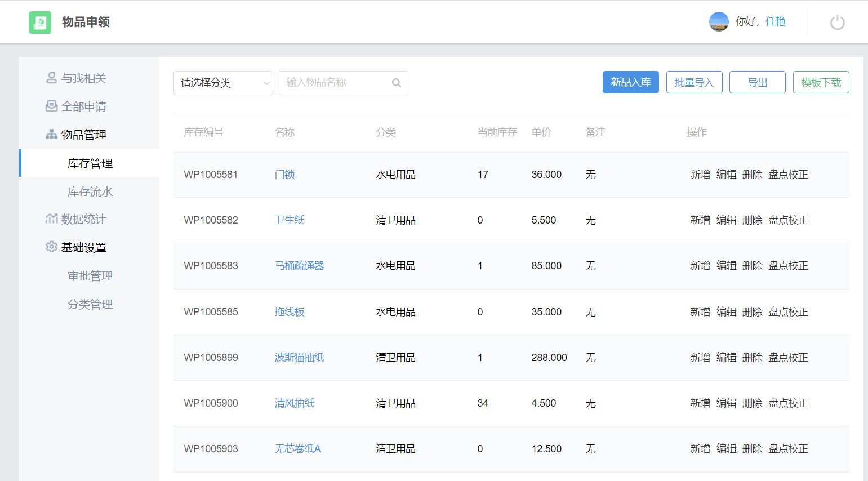This screenshot has width=868, height=481.
Task: Go to 审批管理 page
Action: (x=90, y=276)
